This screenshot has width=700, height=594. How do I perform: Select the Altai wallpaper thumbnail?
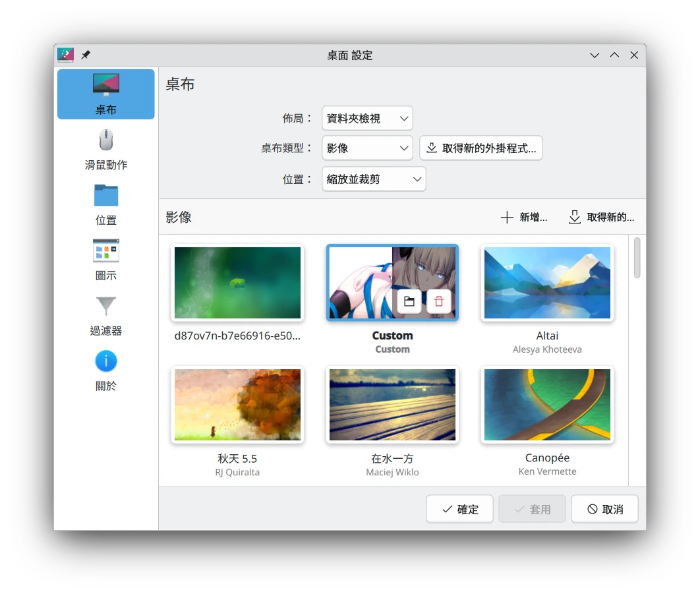point(547,283)
